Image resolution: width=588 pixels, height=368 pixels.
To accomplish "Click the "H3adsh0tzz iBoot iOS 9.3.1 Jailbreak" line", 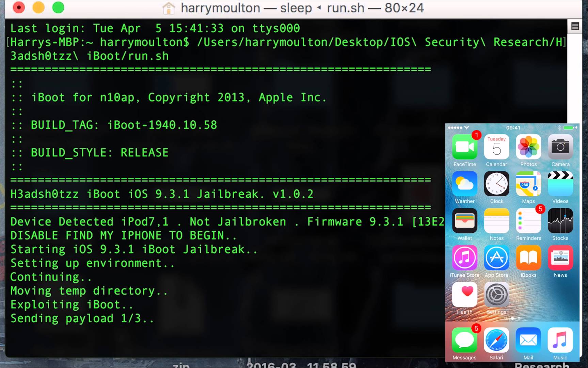I will [x=162, y=194].
